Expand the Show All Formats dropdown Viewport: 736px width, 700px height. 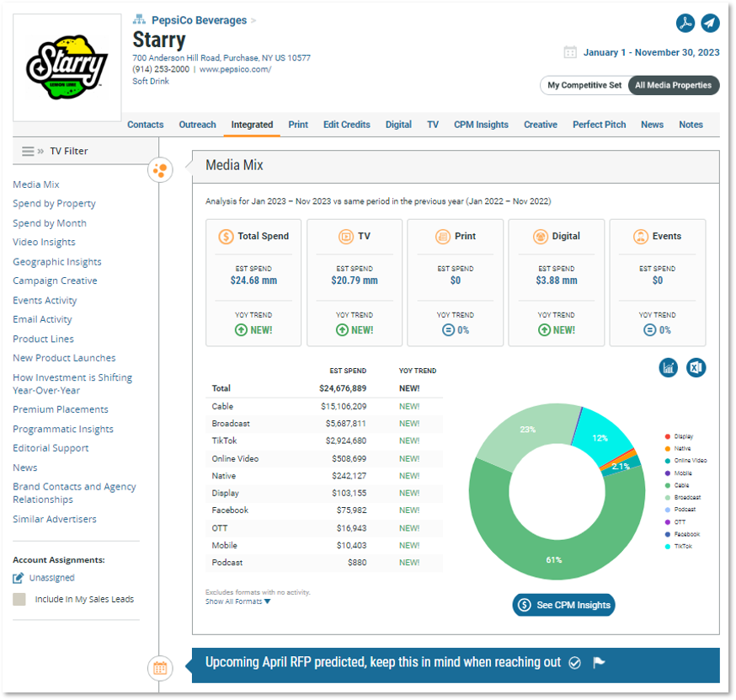pos(238,601)
